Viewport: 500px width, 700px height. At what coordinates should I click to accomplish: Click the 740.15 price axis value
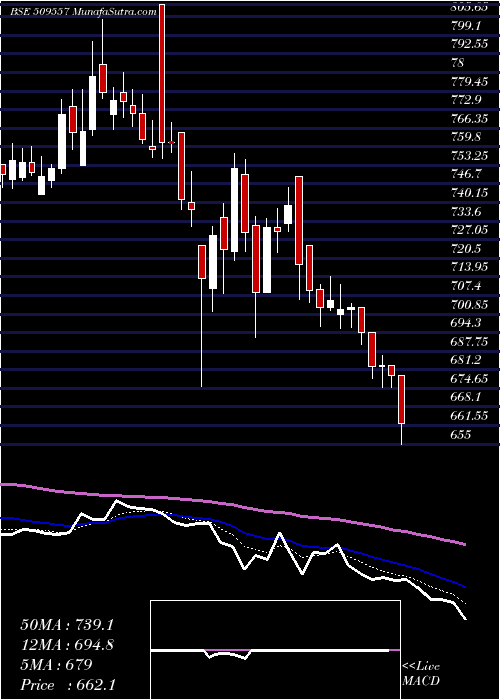coord(470,193)
